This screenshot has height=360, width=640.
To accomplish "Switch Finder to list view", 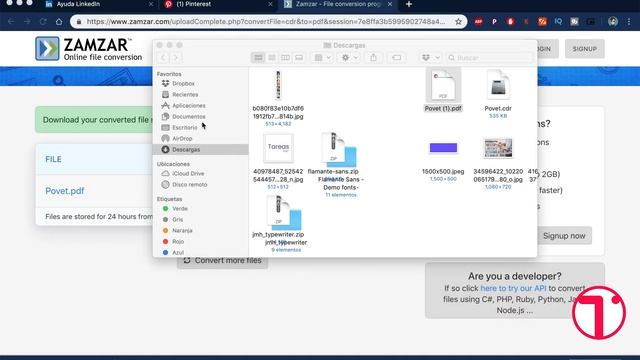I will coord(272,58).
